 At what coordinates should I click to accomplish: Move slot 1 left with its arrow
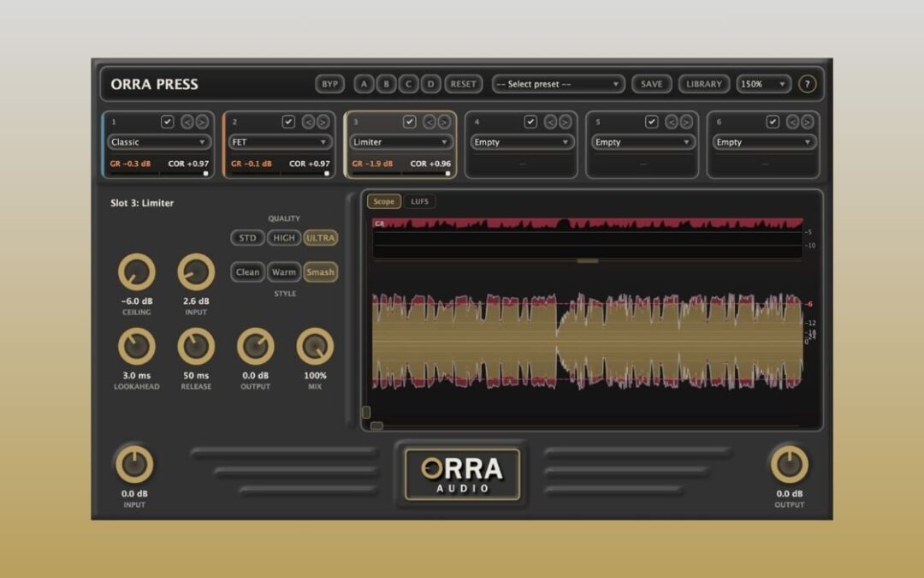click(x=187, y=122)
